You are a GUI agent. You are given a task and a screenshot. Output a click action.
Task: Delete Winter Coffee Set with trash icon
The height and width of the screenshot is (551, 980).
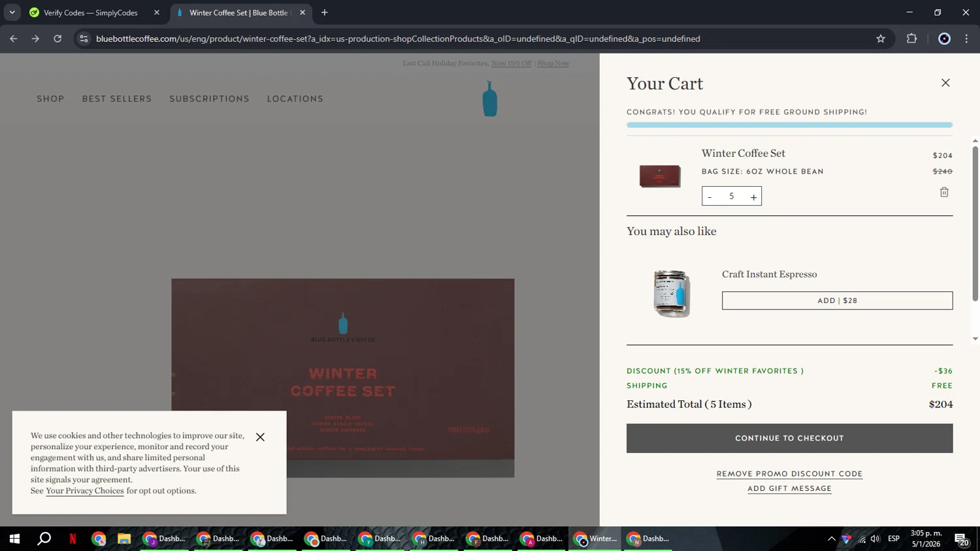pos(944,192)
